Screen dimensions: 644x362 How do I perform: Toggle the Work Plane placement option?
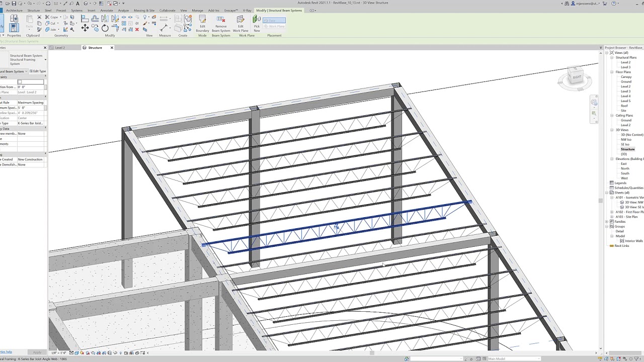(x=274, y=26)
